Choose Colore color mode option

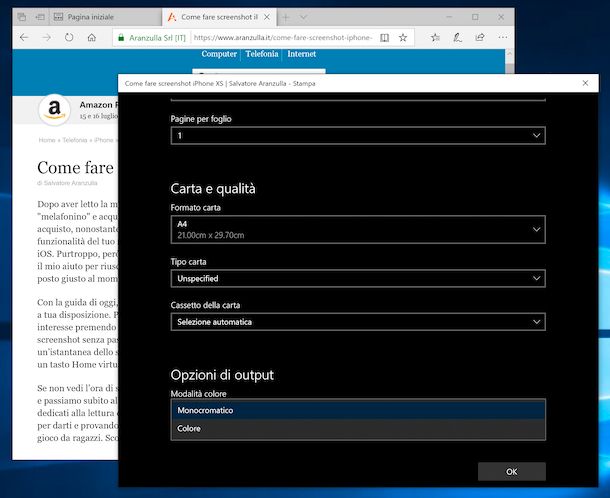point(360,429)
